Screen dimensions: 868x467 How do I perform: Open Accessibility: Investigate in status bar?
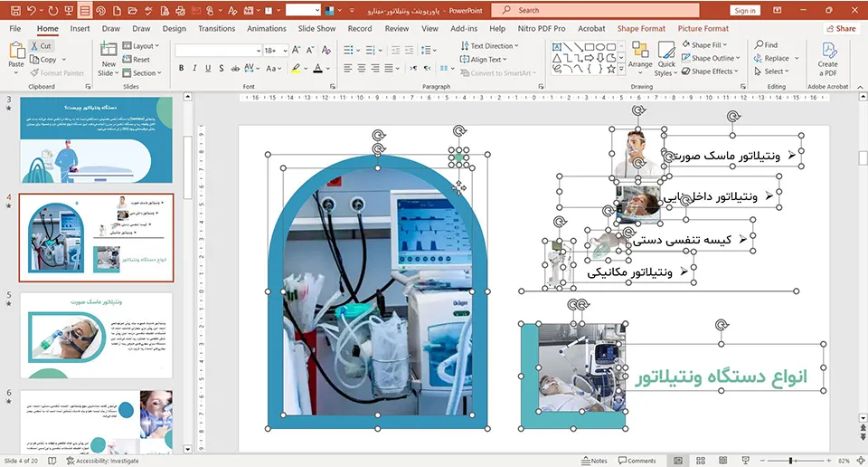coord(102,461)
